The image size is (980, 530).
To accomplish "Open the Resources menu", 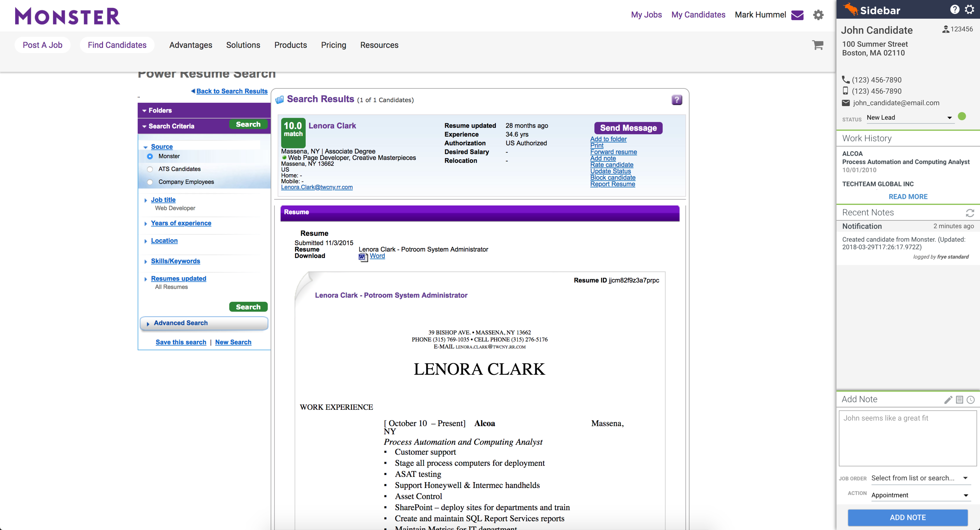I will 379,45.
